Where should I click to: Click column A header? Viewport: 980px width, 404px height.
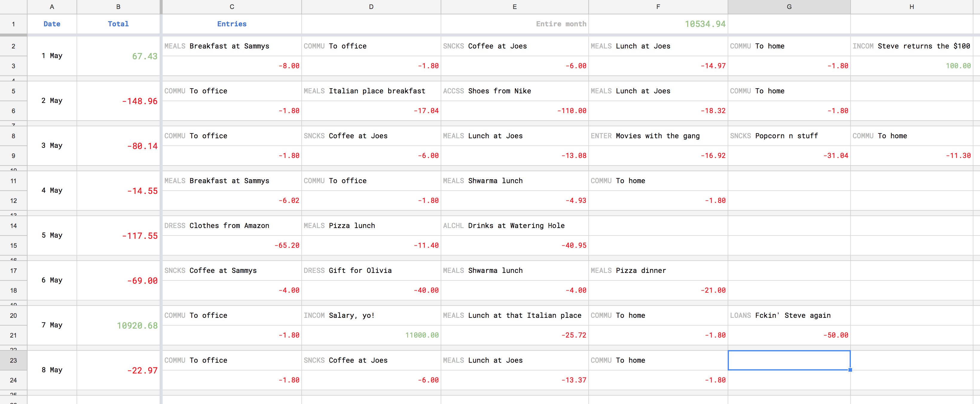pos(52,7)
